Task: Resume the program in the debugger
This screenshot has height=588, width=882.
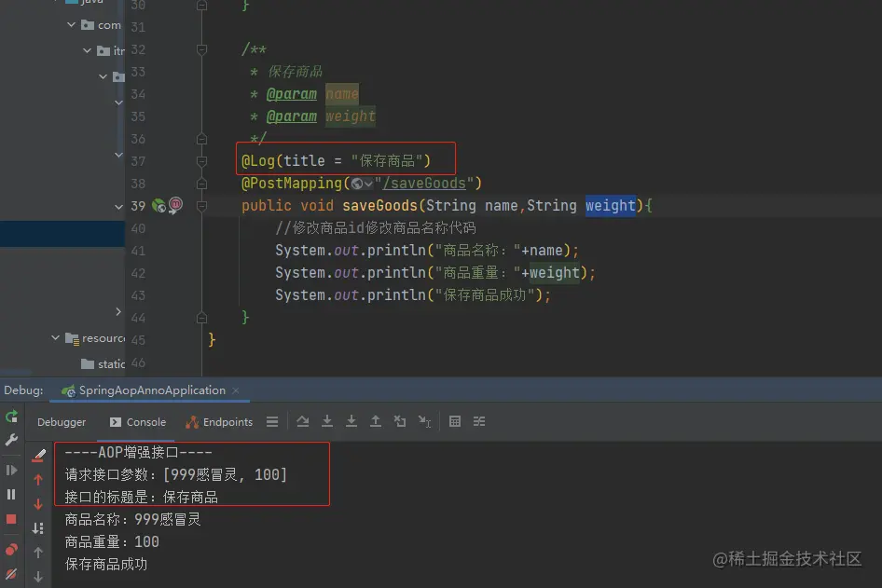Action: point(11,470)
